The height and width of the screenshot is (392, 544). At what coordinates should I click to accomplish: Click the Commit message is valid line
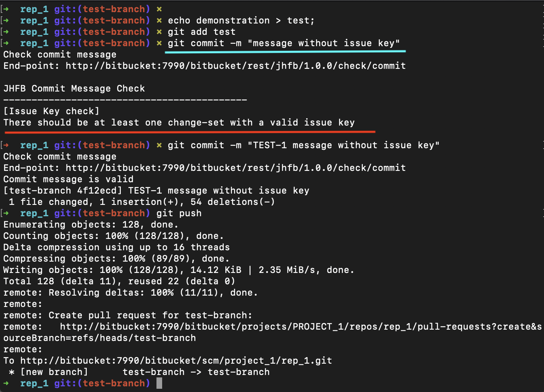tap(69, 179)
